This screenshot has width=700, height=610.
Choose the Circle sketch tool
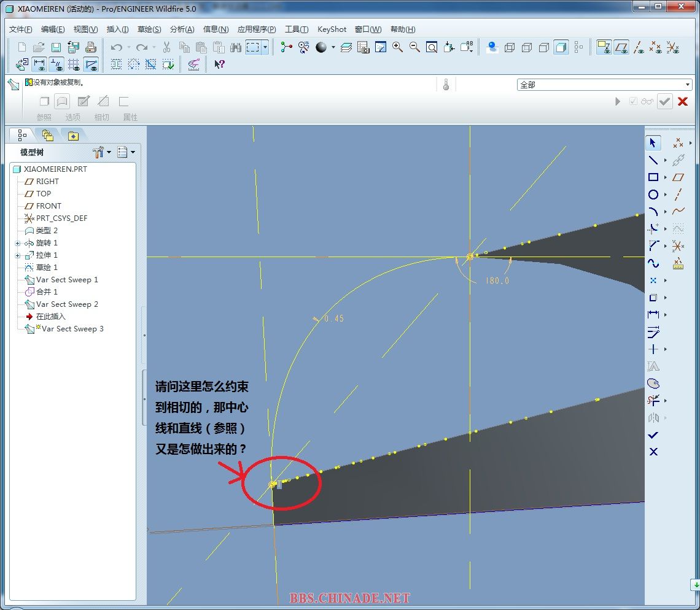(x=653, y=195)
